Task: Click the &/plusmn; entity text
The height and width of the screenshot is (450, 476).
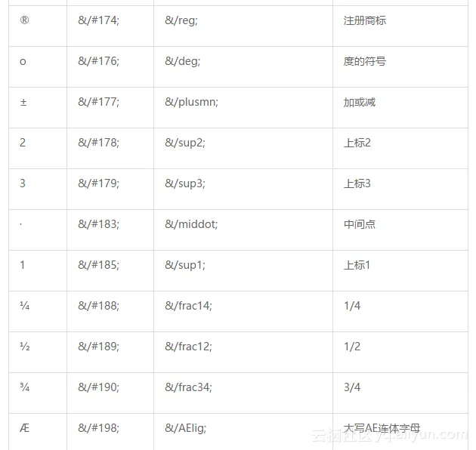Action: click(x=191, y=102)
